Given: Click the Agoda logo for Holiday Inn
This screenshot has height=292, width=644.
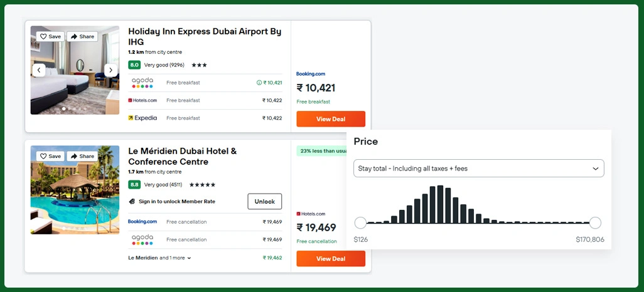Looking at the screenshot, I should (x=142, y=83).
